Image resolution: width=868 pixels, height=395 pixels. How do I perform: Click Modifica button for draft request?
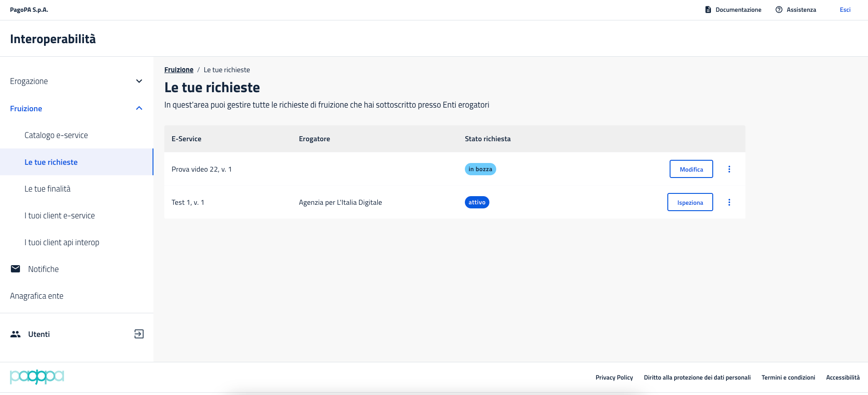pos(691,169)
